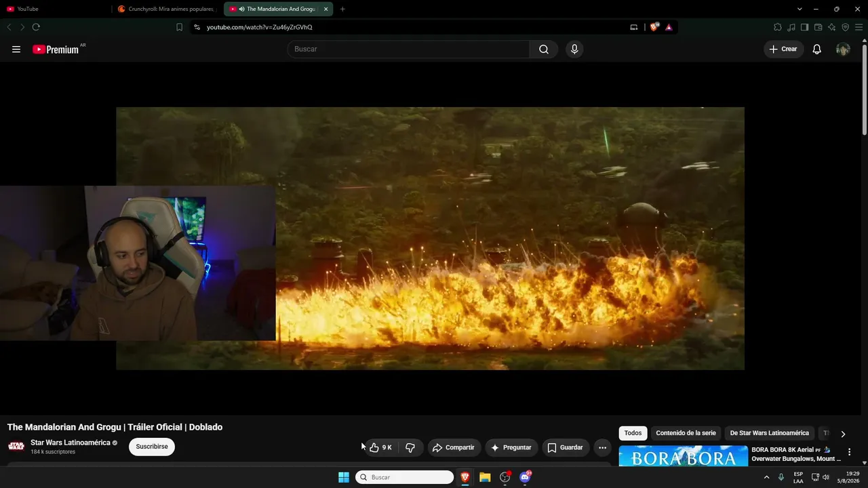868x488 pixels.
Task: Open File Explorer from the taskbar
Action: 485,477
